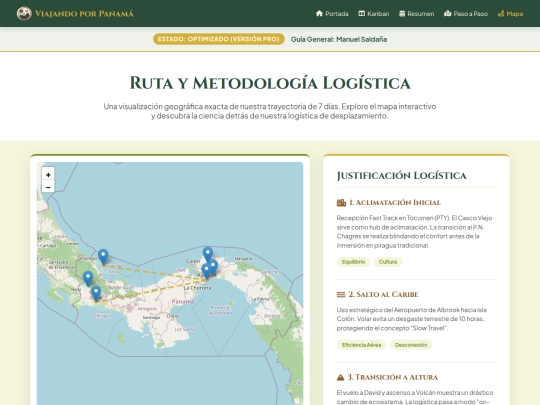This screenshot has width=540, height=405.
Task: Click the Cultura tag
Action: (388, 262)
